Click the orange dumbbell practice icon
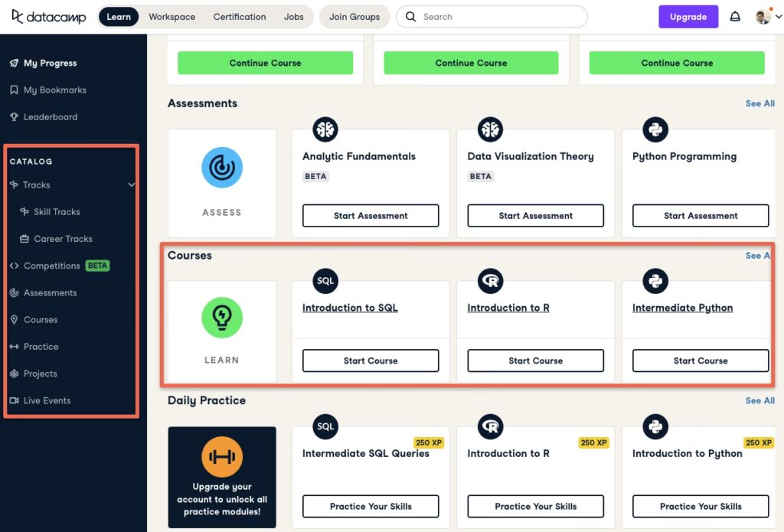Viewport: 784px width, 532px height. [x=222, y=457]
